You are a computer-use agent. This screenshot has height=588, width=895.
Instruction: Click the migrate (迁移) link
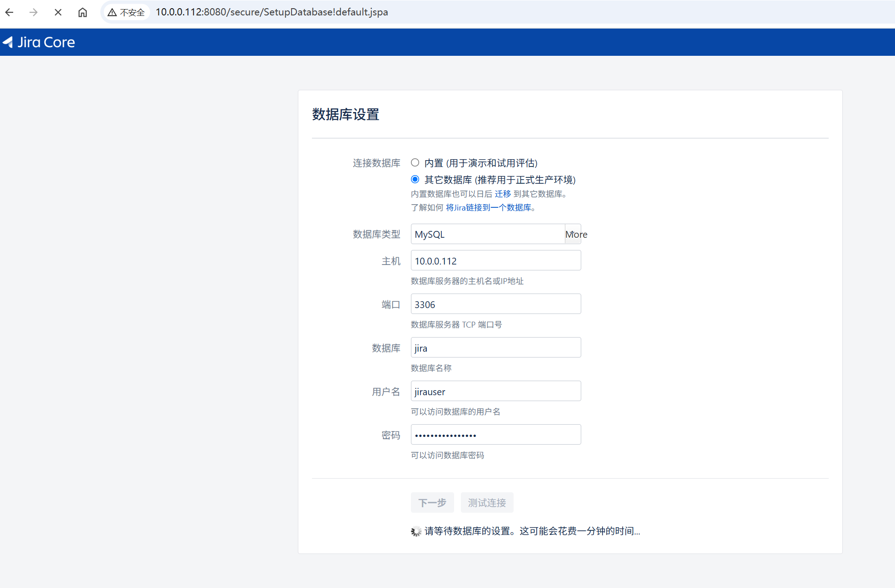(x=503, y=194)
